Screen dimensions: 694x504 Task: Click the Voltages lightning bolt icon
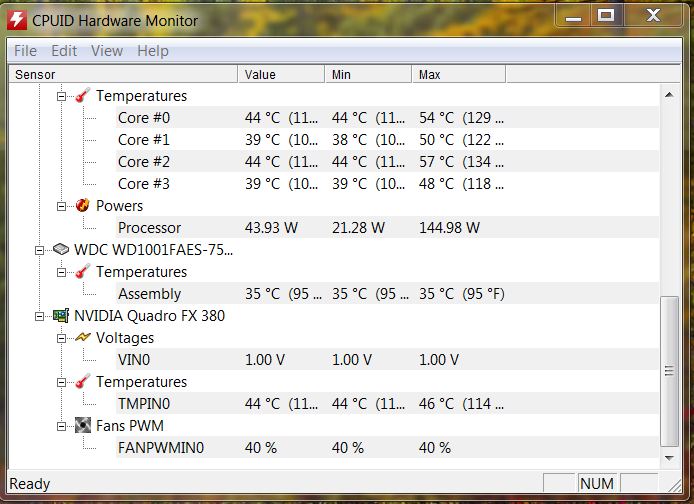(x=82, y=337)
